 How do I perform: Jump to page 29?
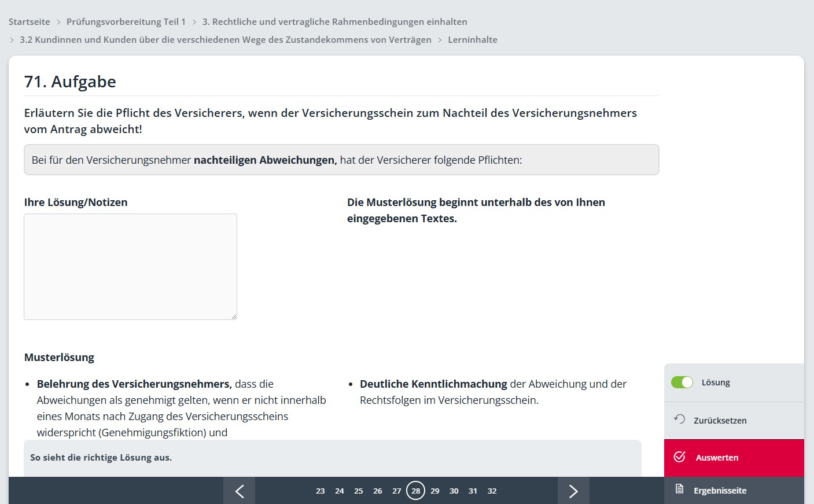point(435,491)
